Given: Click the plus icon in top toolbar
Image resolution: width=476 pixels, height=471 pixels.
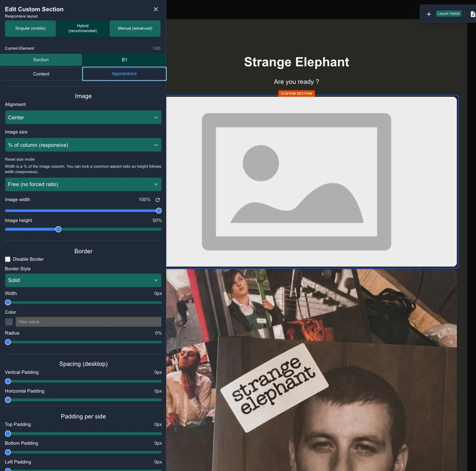Looking at the screenshot, I should [428, 14].
